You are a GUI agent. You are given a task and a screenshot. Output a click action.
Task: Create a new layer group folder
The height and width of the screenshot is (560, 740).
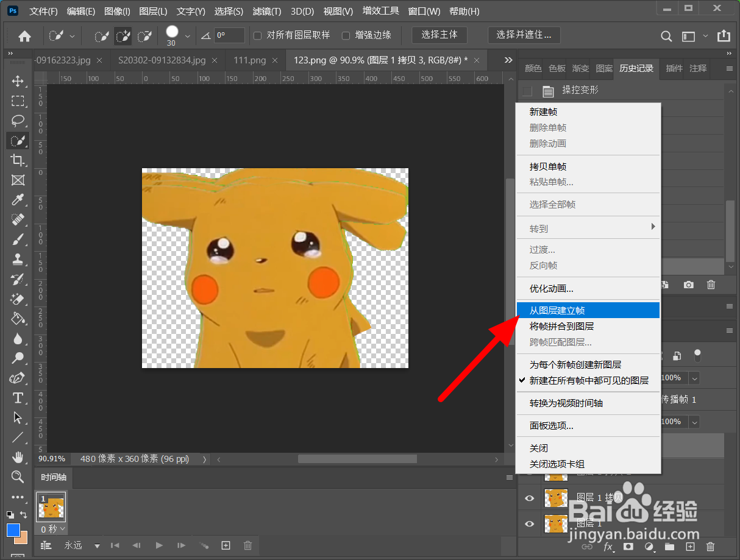(669, 547)
